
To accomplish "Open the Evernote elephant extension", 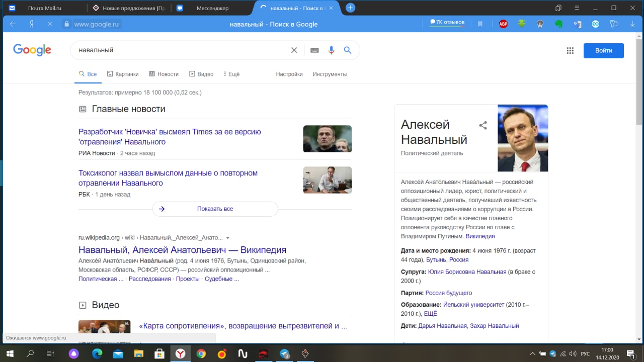I will coord(558,24).
